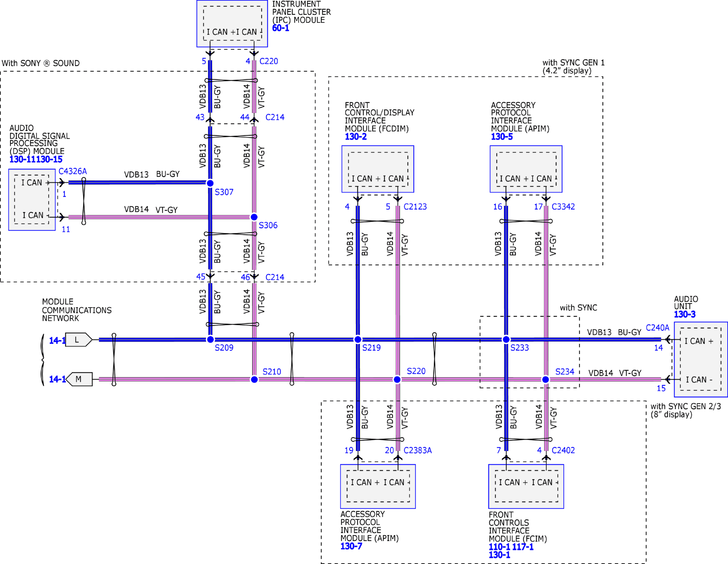Image resolution: width=728 pixels, height=564 pixels.
Task: Select the S209 splice node
Action: pos(210,339)
